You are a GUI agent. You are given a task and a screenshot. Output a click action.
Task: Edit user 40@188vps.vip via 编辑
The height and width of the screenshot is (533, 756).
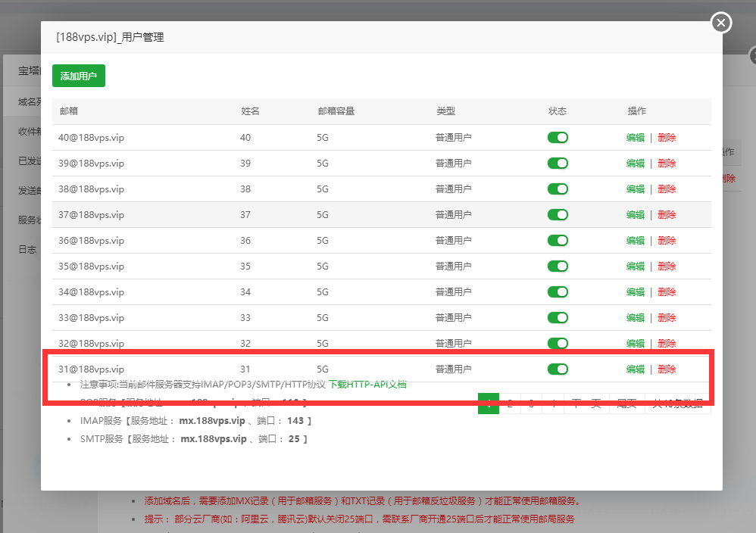[636, 137]
